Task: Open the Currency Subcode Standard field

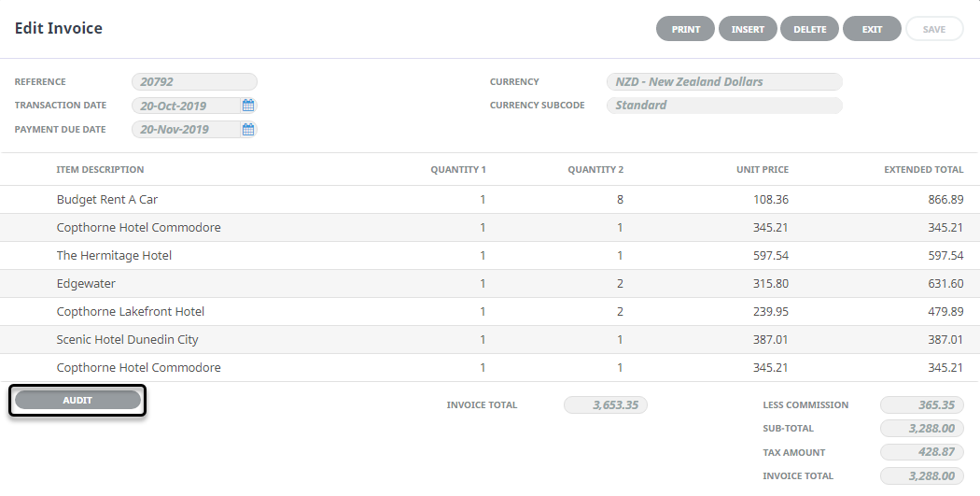Action: click(724, 105)
